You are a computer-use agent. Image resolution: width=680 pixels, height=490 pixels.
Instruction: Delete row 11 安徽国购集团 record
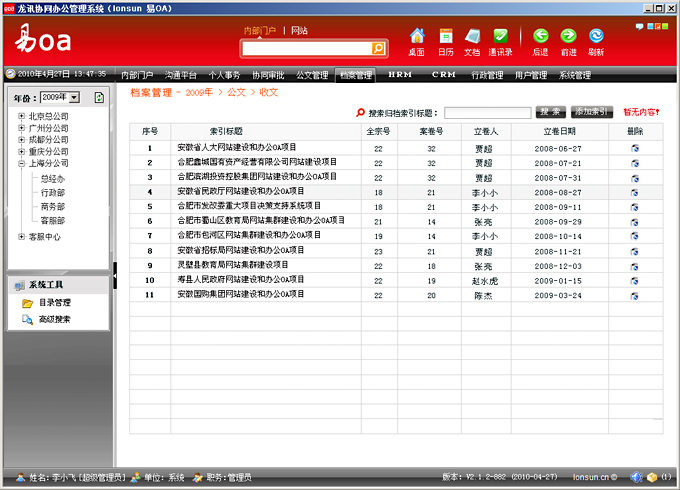click(635, 296)
